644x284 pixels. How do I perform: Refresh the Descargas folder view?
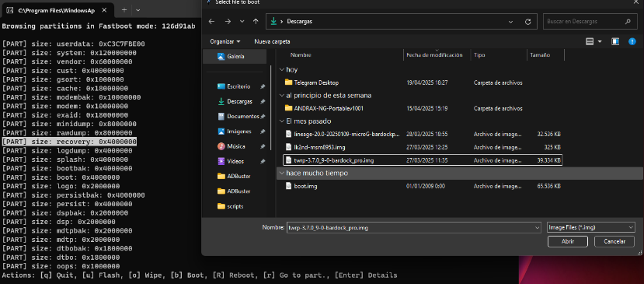[528, 22]
